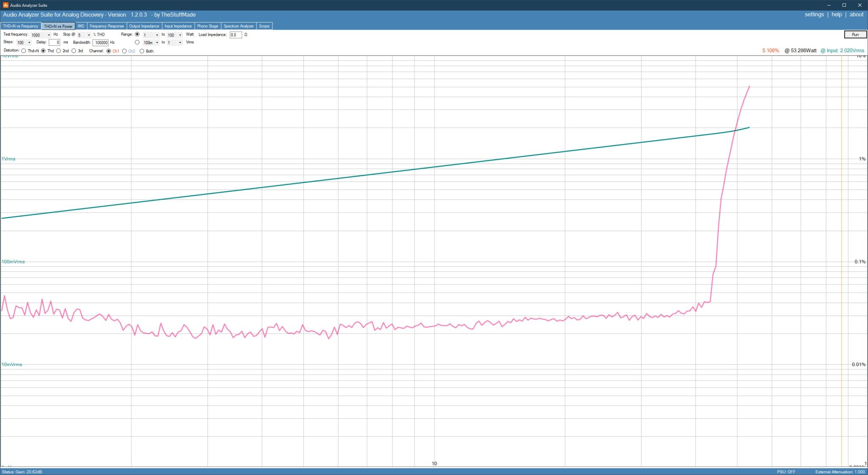Click the 5.108% THD readout

tap(771, 50)
